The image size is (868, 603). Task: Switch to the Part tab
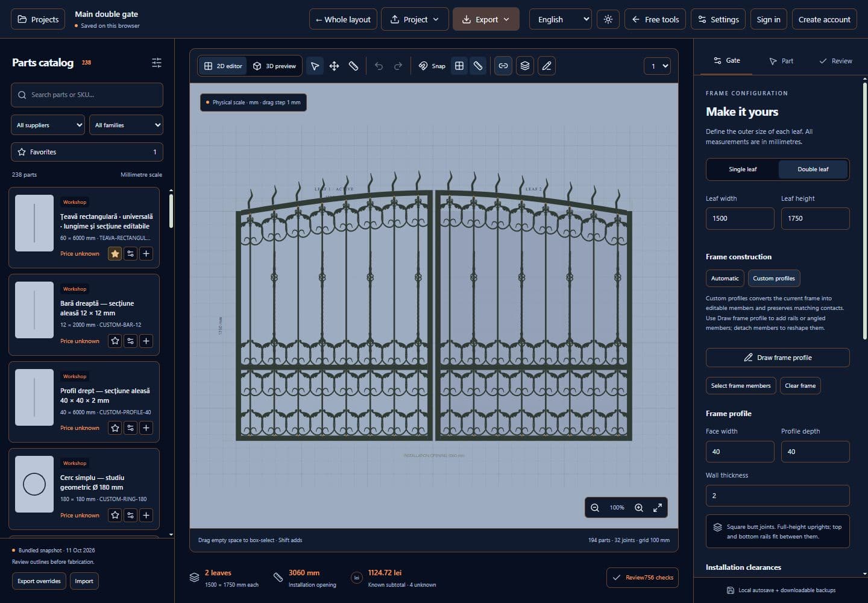781,61
